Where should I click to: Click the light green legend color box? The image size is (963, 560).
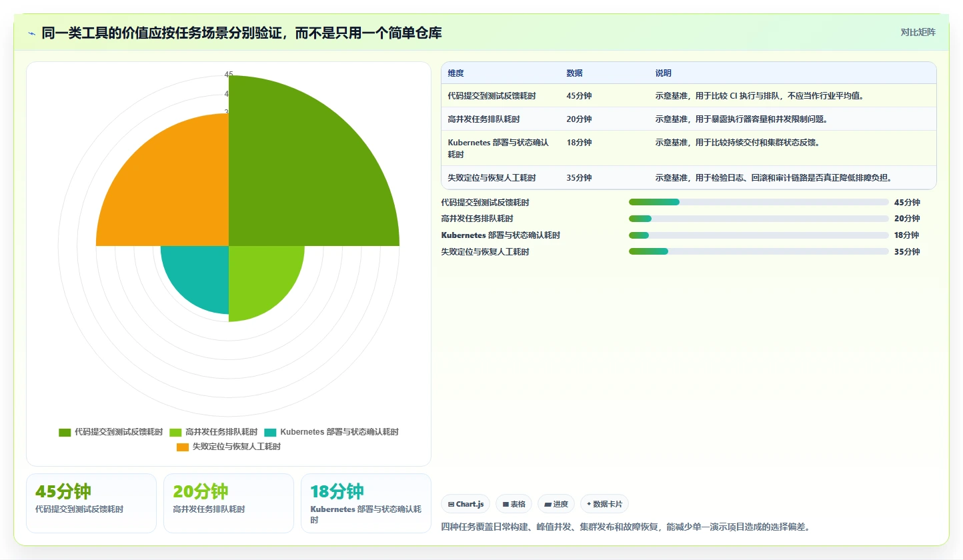175,433
